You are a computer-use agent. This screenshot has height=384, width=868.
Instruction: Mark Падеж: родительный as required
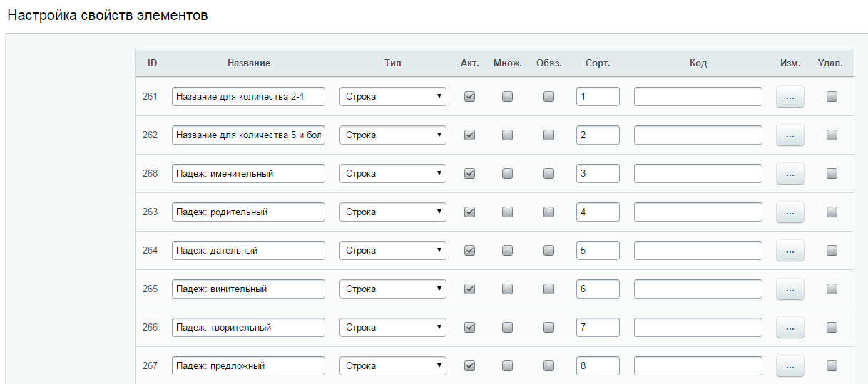548,212
